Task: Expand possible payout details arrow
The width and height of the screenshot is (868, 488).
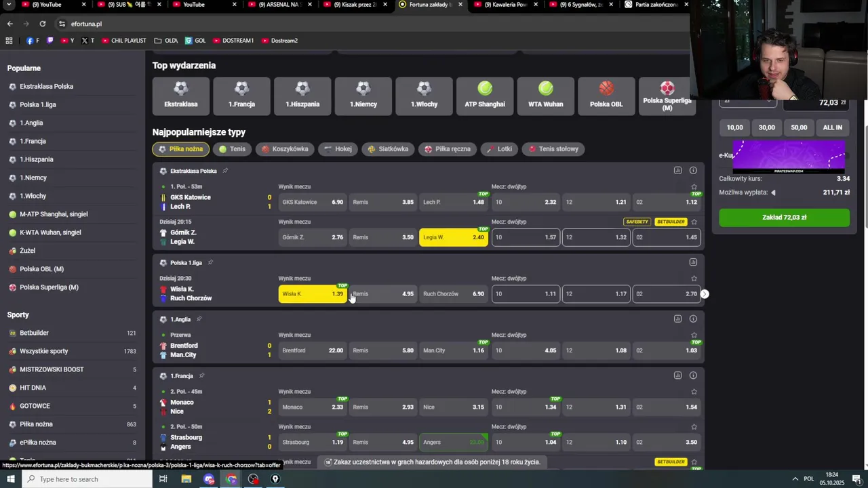Action: tap(773, 192)
